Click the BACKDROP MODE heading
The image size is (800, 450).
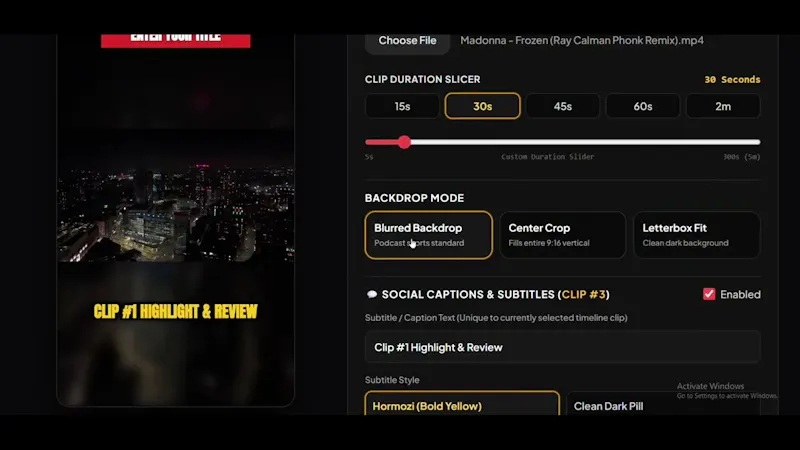click(x=414, y=198)
